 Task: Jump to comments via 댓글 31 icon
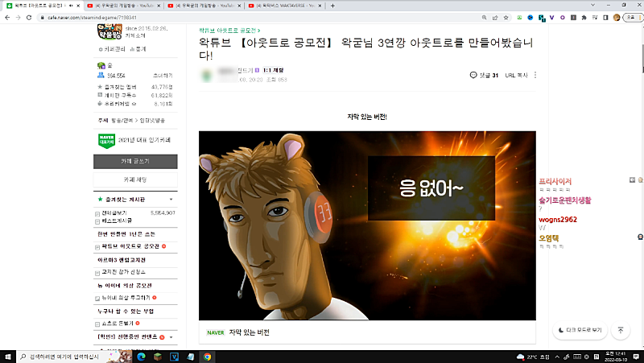click(484, 75)
